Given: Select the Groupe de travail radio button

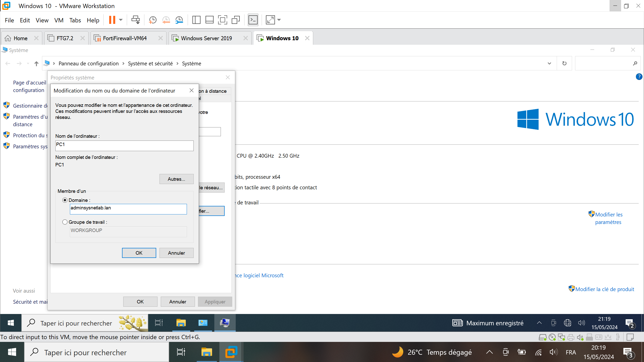Looking at the screenshot, I should click(x=65, y=222).
